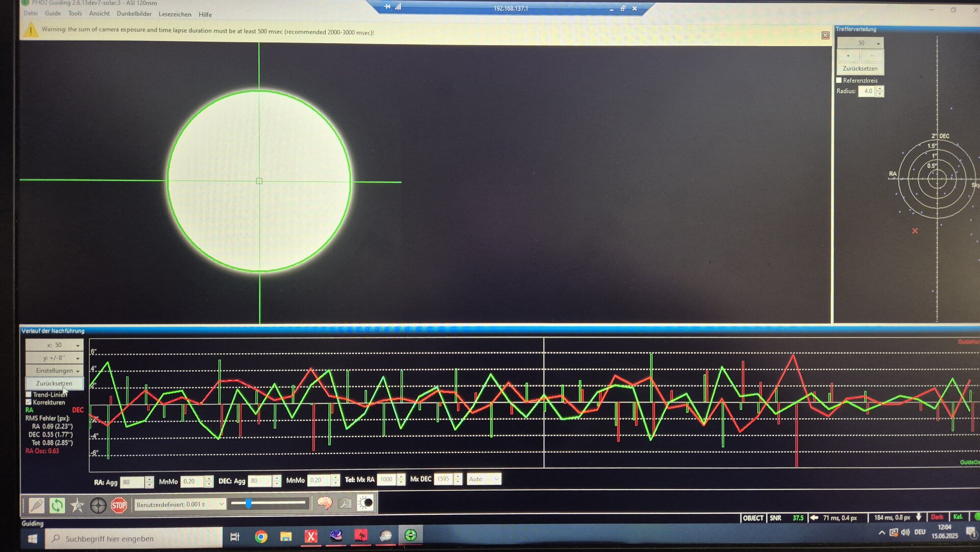Click the camera connect icon
This screenshot has height=552, width=980.
click(36, 505)
